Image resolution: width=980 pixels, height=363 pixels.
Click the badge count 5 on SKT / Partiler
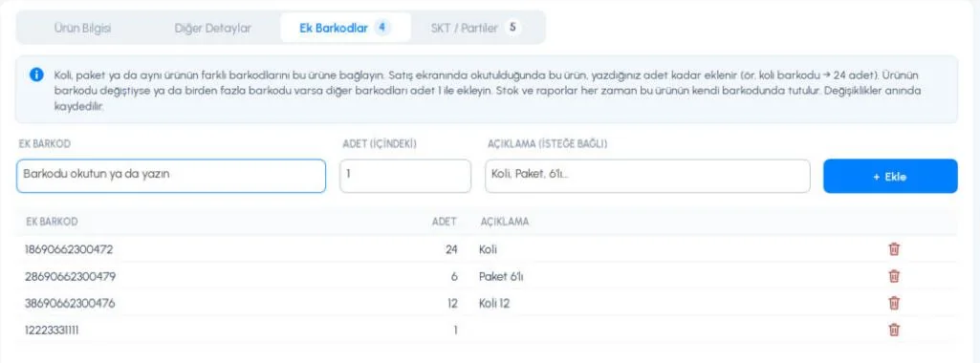512,28
